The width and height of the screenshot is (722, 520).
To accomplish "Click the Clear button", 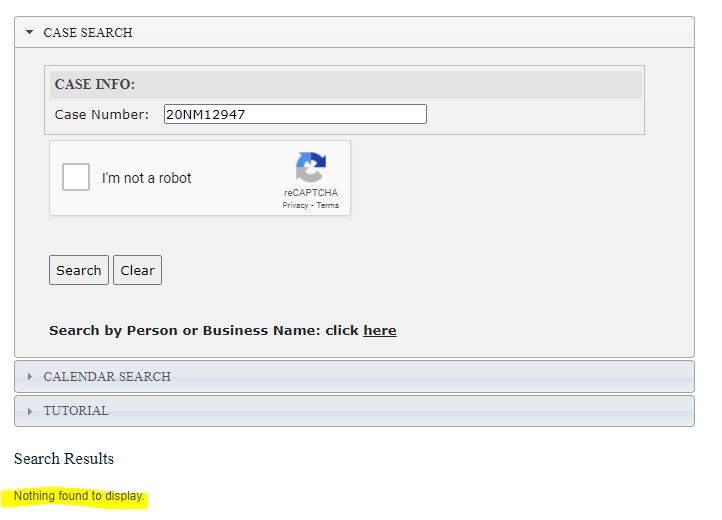I will (x=137, y=270).
